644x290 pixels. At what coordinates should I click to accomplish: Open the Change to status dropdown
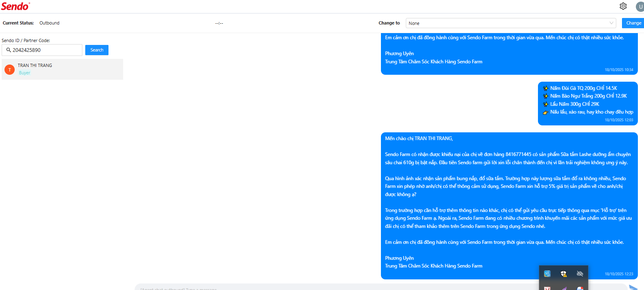(x=511, y=23)
